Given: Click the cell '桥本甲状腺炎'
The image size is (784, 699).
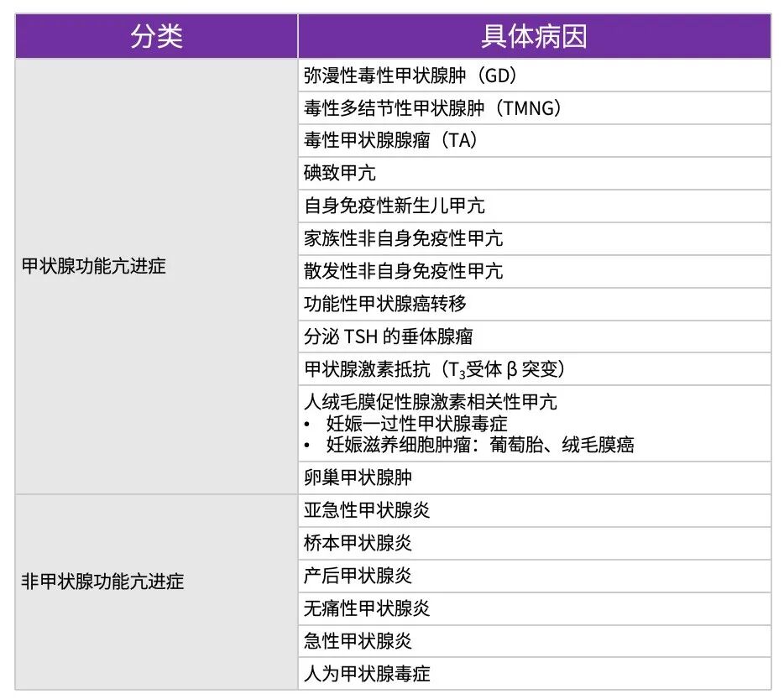Looking at the screenshot, I should pos(535,543).
